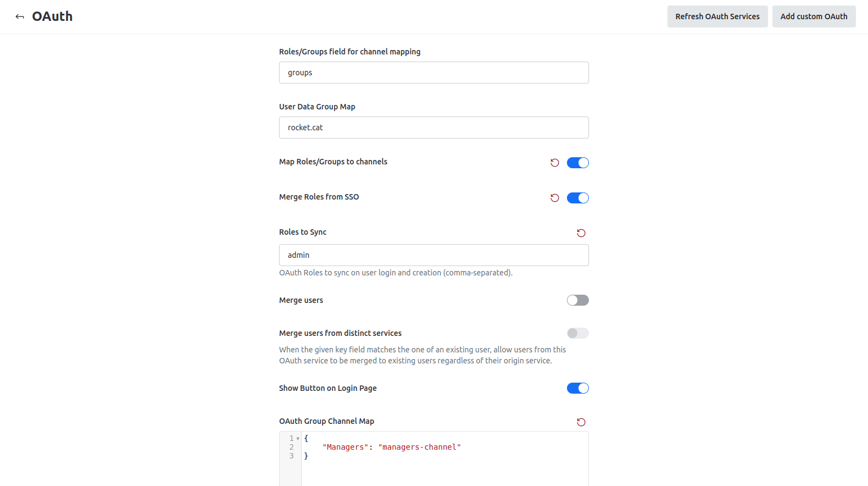
Task: Focus the Roles/Groups field for channel mapping input
Action: tap(433, 73)
